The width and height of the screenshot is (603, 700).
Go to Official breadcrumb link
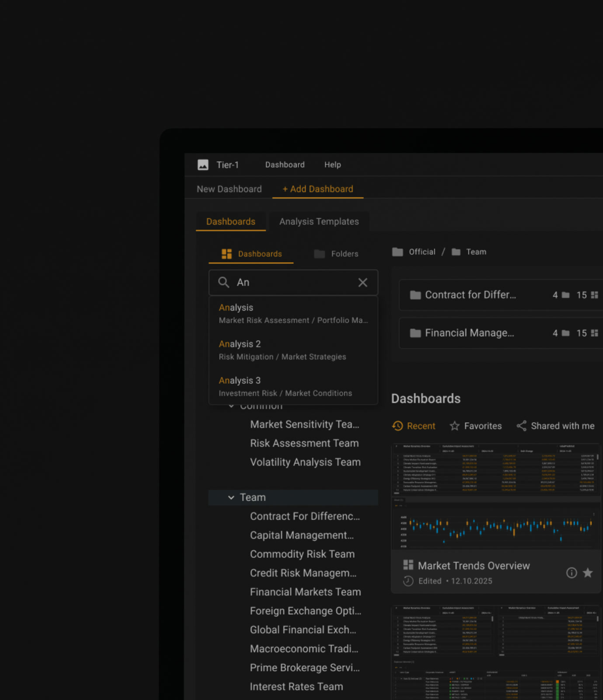[x=422, y=252]
